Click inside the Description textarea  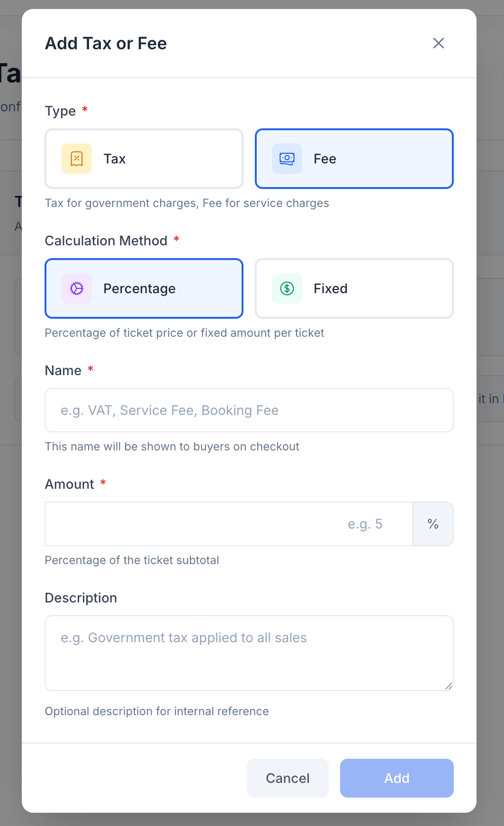(249, 653)
